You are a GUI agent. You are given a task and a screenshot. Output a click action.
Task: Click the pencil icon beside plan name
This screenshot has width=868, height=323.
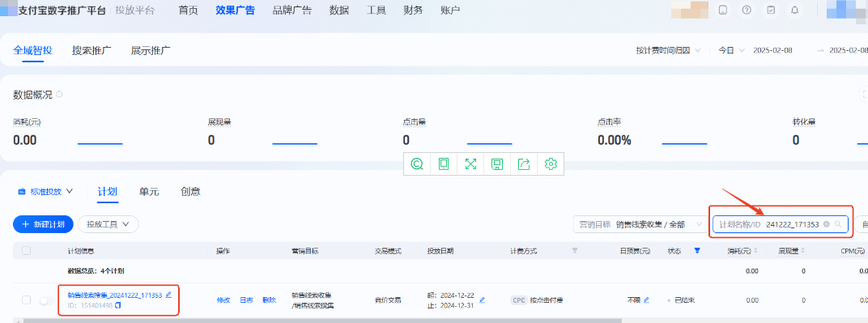pos(168,295)
